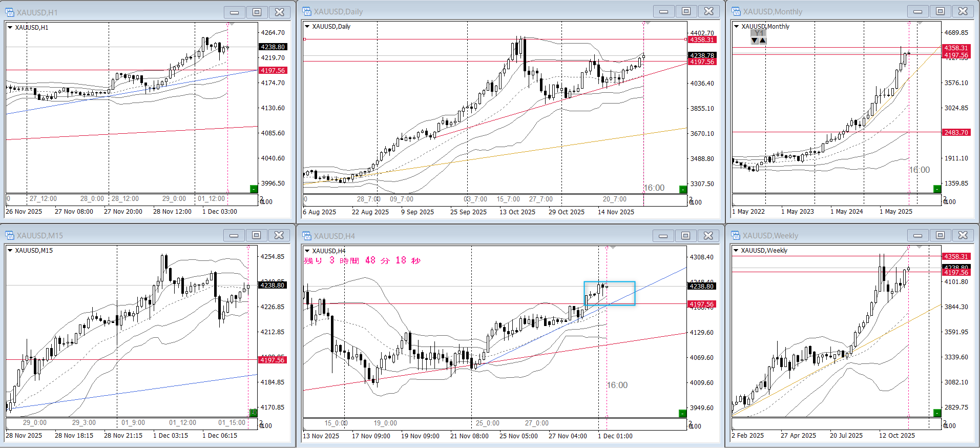Activate the XAUUSD,H4 window title bar
The image size is (980, 448).
point(461,236)
